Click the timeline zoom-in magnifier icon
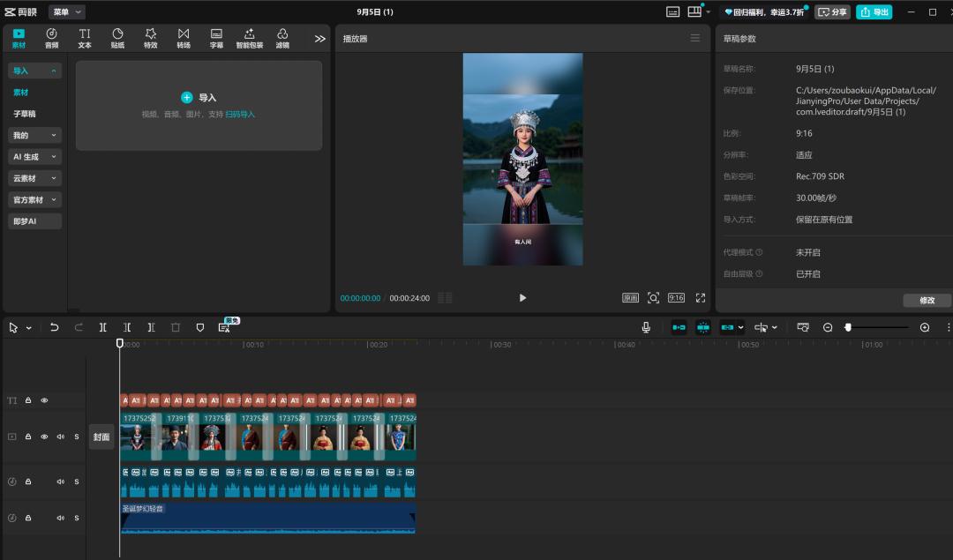 click(925, 327)
